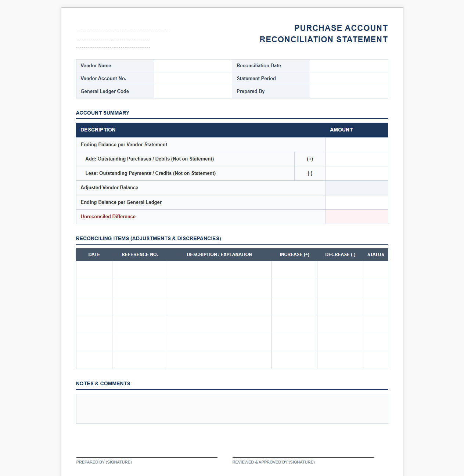Image resolution: width=464 pixels, height=476 pixels.
Task: Click amount cell for Outstanding Purchases / Debits
Action: (x=357, y=159)
